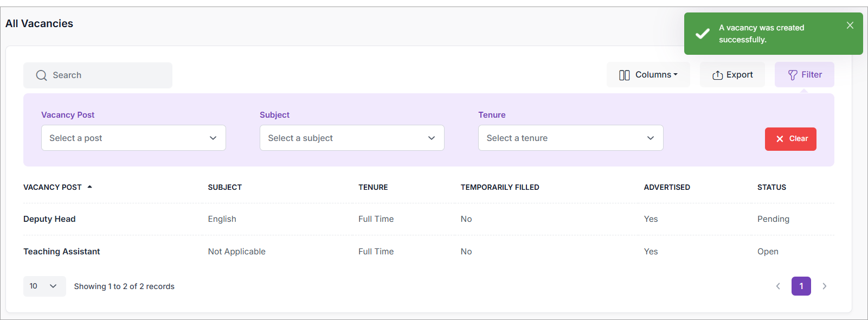The width and height of the screenshot is (868, 320).
Task: Open the Teaching Assistant vacancy row
Action: 62,252
